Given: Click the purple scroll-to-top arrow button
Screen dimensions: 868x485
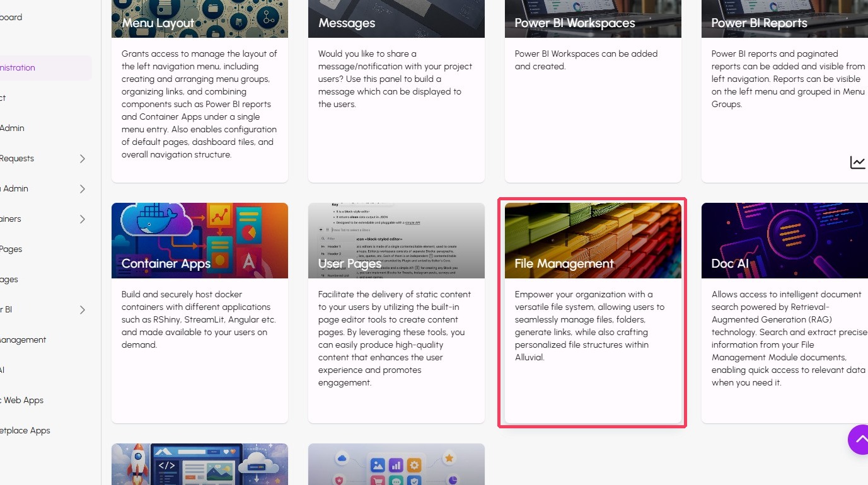Looking at the screenshot, I should [859, 439].
